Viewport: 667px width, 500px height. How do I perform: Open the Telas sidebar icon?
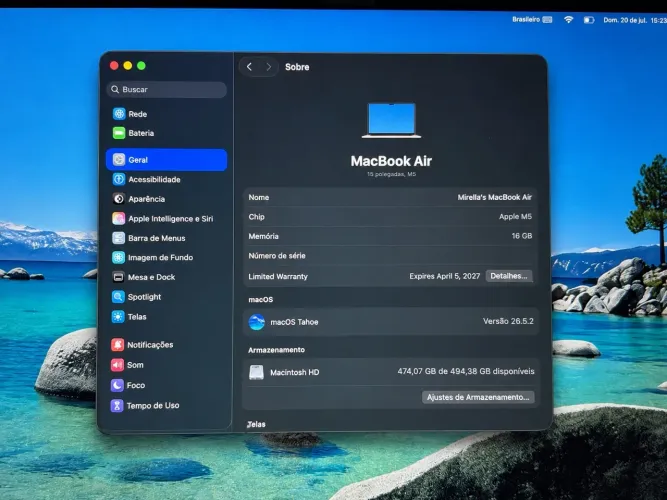point(118,317)
